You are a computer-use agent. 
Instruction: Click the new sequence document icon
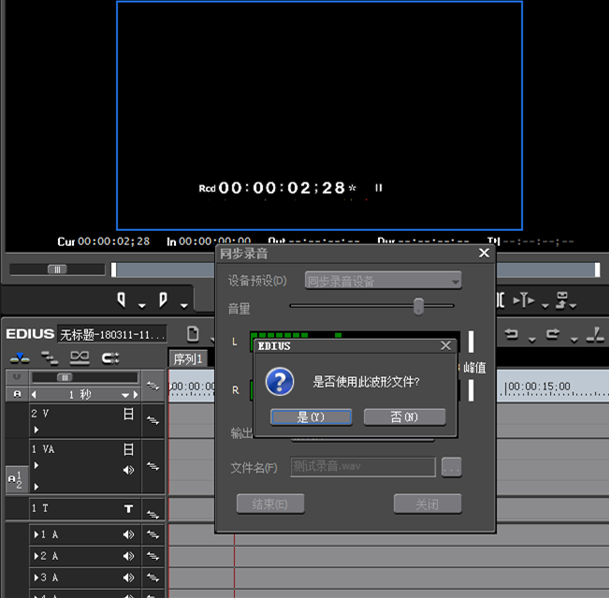193,334
